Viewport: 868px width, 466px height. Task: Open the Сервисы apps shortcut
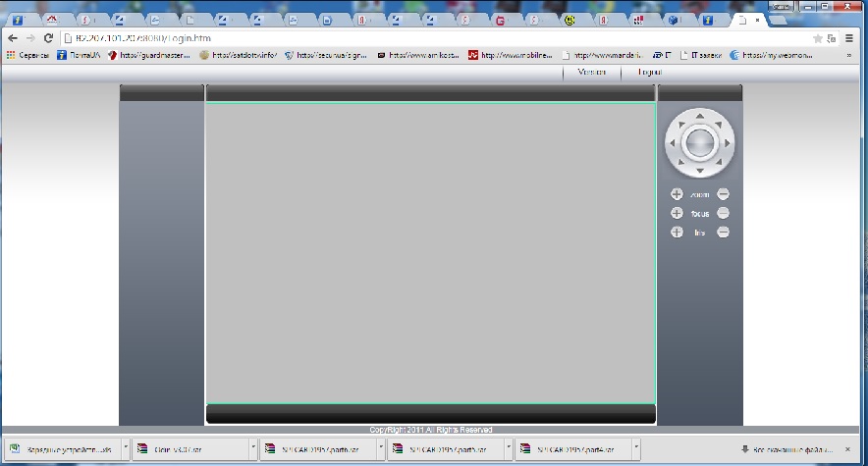click(27, 55)
